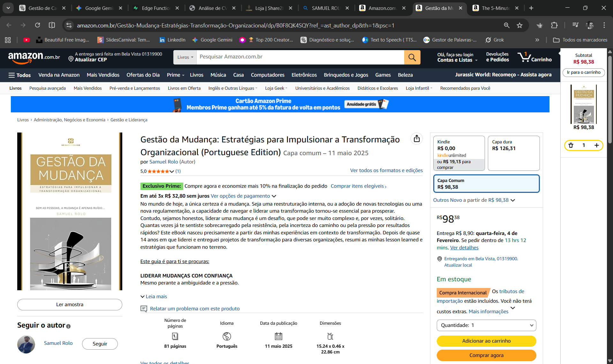Viewport: 613px width, 364px height.
Task: Select the Capa Comum R$ 98,38 option
Action: click(486, 184)
